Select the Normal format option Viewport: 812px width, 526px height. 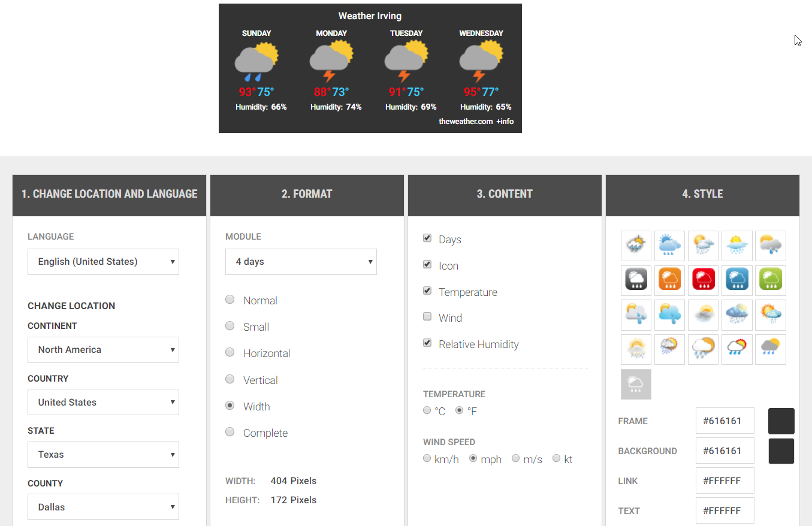pos(230,300)
